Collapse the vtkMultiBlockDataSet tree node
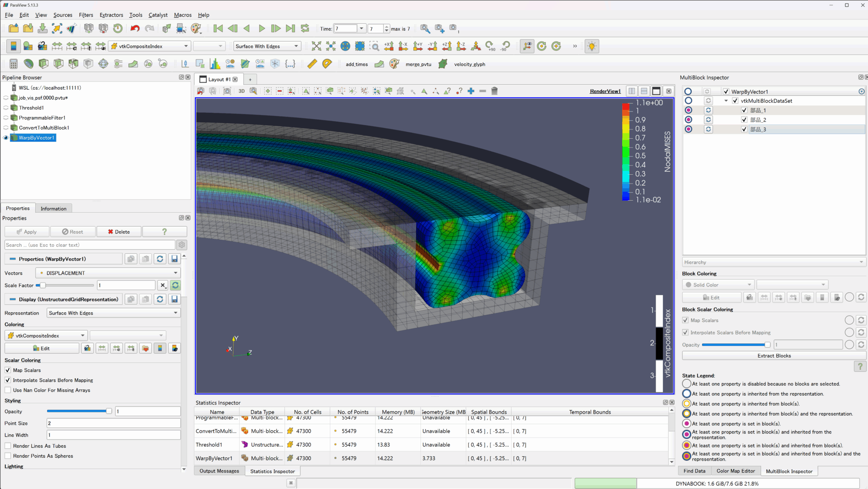 click(726, 101)
